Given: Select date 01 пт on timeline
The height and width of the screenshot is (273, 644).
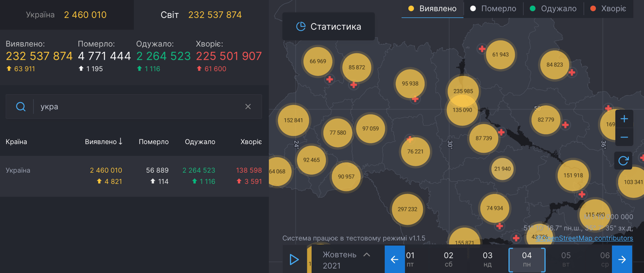Looking at the screenshot, I should (x=411, y=259).
